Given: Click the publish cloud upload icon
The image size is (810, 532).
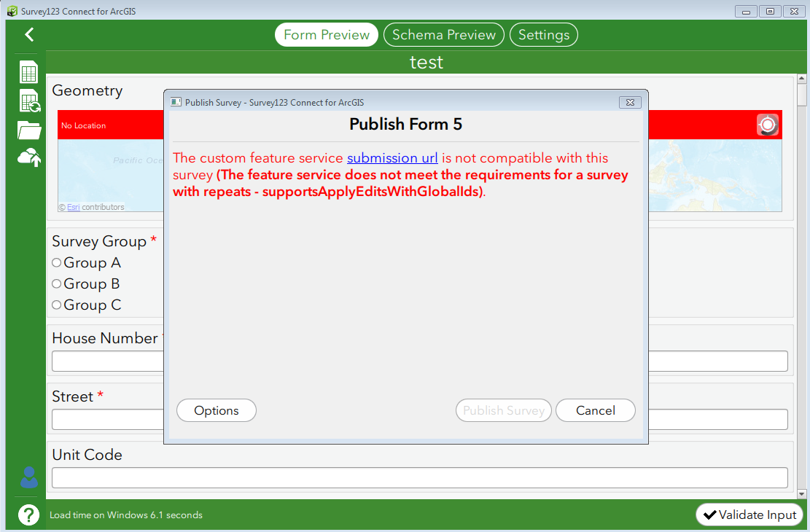Looking at the screenshot, I should pyautogui.click(x=29, y=157).
